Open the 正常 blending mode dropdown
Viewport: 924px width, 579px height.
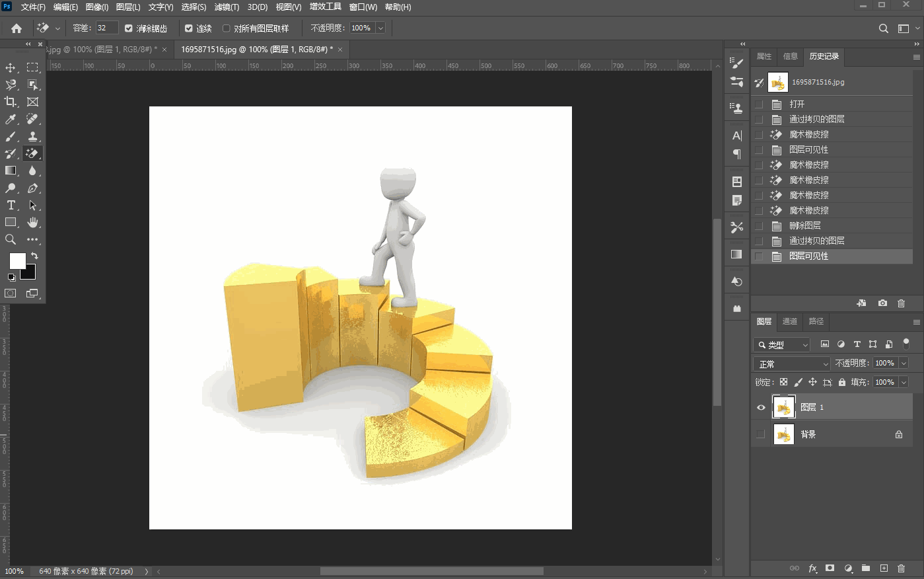792,364
